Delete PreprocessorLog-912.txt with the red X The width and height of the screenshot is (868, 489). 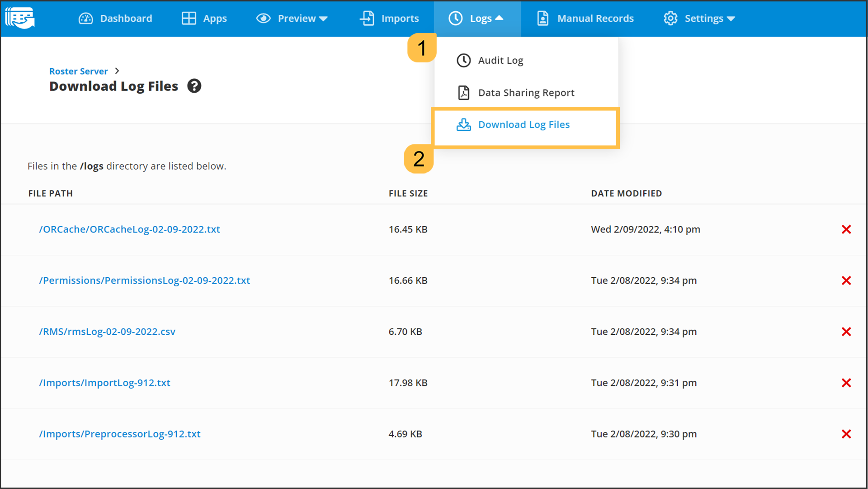[846, 434]
